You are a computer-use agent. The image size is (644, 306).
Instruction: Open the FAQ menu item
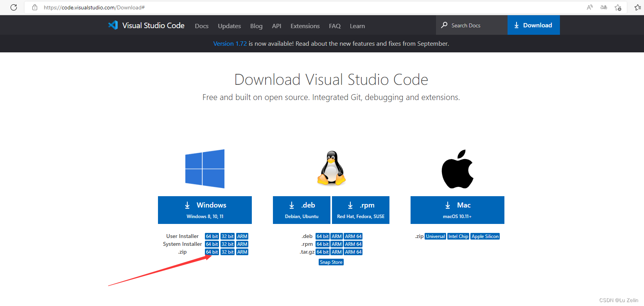click(335, 26)
